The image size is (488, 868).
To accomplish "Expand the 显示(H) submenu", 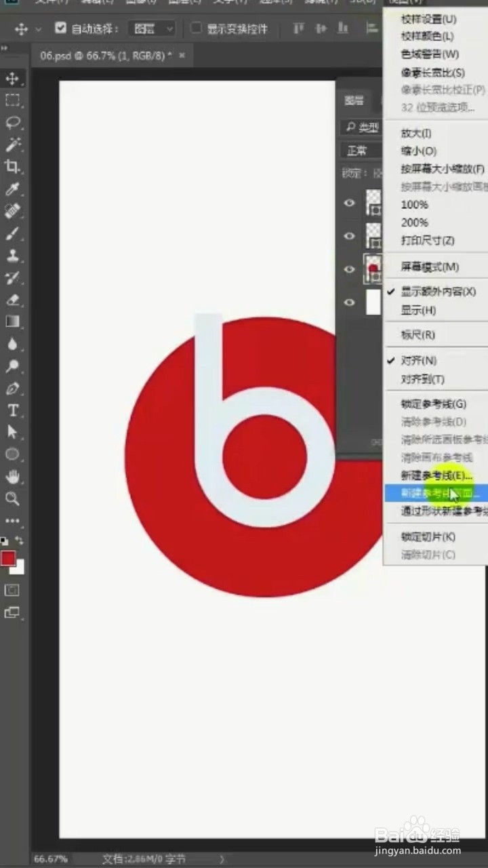I will (x=436, y=310).
